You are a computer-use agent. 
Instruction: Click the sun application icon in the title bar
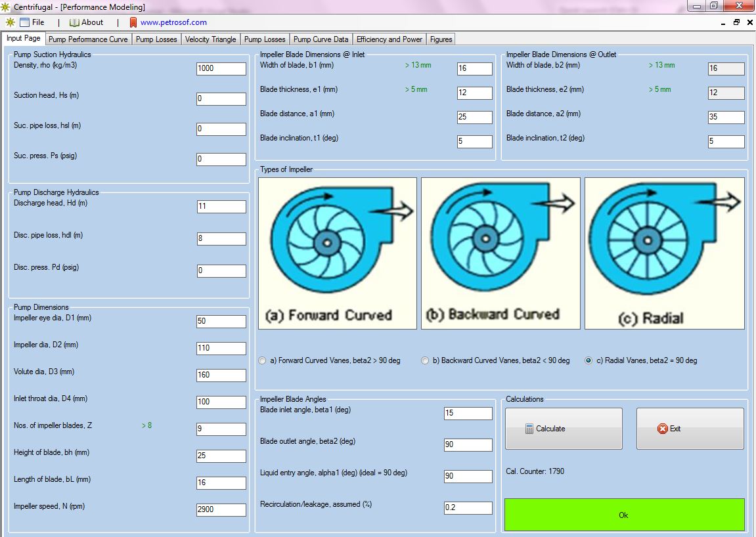click(6, 6)
